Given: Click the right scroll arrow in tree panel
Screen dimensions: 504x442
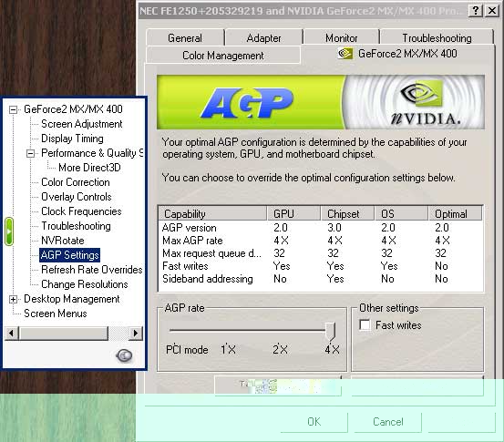Looking at the screenshot, I should (x=135, y=333).
